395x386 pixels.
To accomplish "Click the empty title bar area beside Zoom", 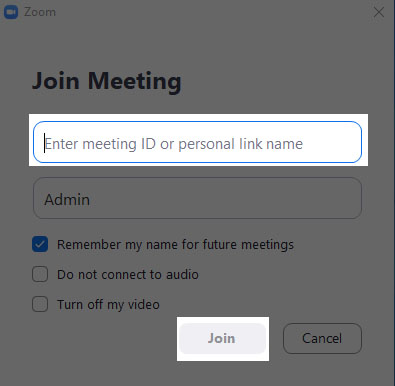I will [x=213, y=12].
